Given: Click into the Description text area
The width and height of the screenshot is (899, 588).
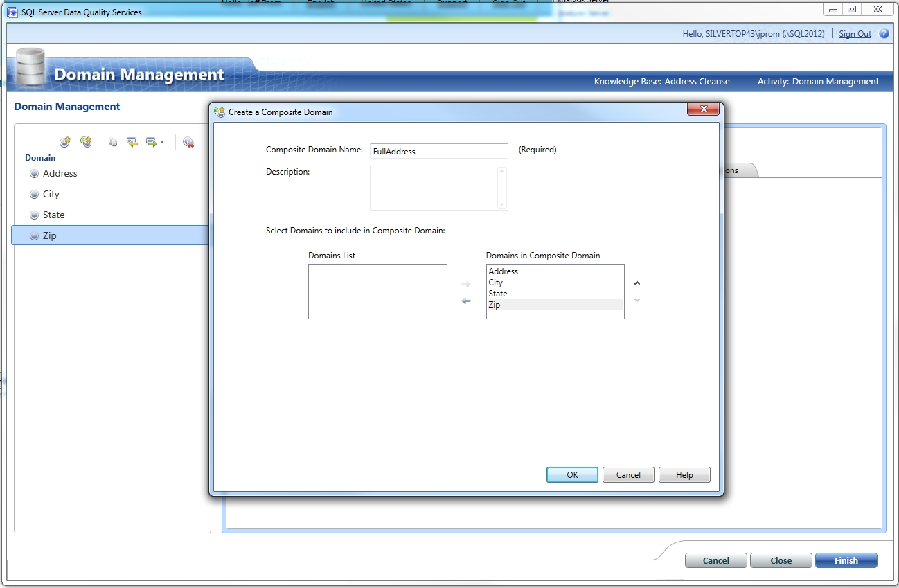Looking at the screenshot, I should coord(434,188).
